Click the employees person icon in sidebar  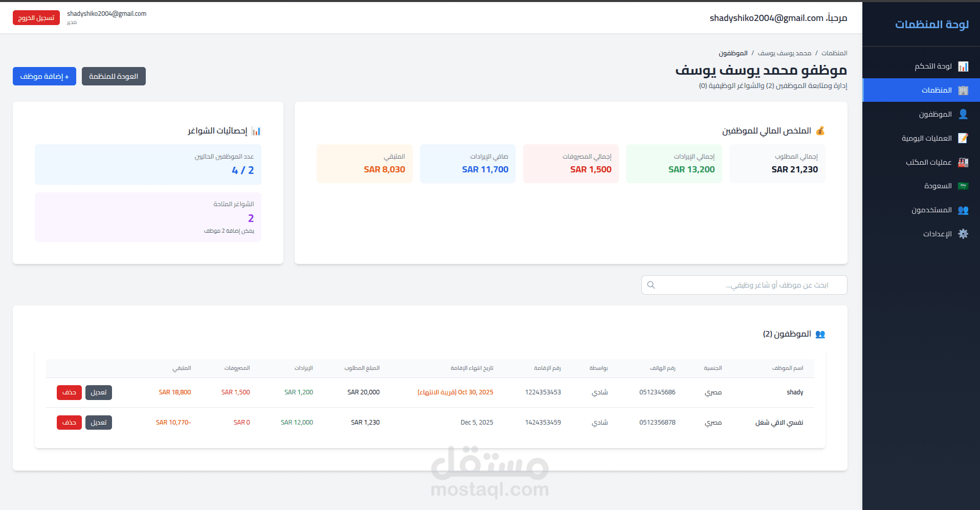point(963,114)
